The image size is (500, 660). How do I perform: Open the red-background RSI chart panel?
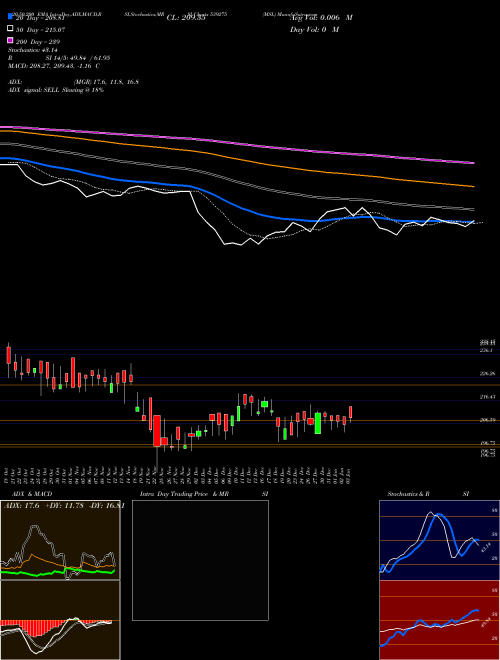tap(439, 620)
